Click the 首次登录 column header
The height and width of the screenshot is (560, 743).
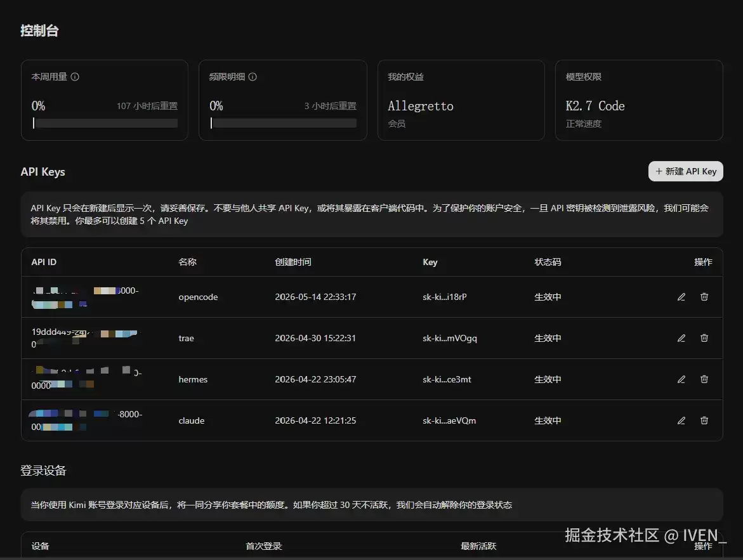[263, 546]
